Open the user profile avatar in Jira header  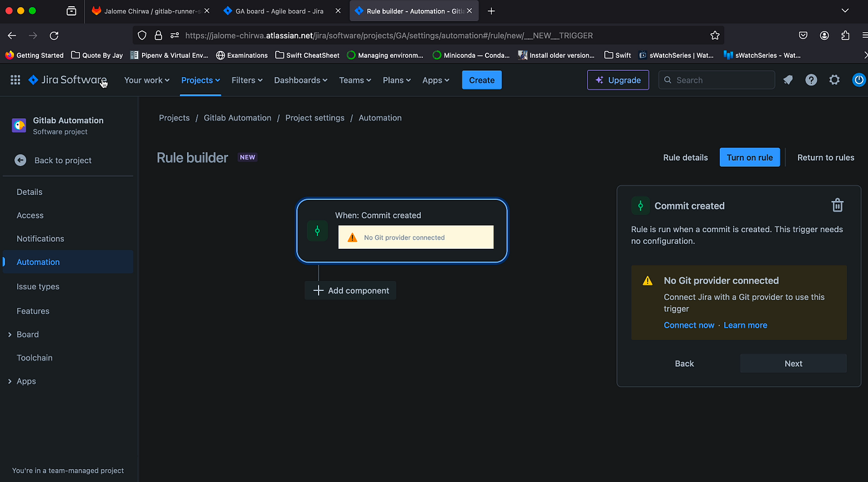(859, 80)
